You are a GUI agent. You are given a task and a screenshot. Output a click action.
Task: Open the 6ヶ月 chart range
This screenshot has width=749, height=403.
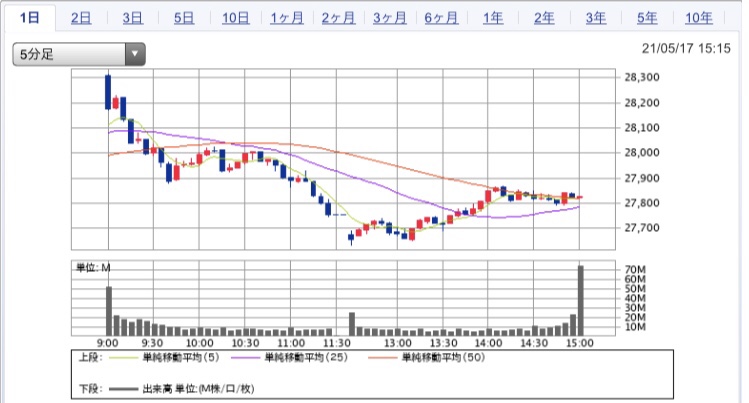pyautogui.click(x=441, y=18)
